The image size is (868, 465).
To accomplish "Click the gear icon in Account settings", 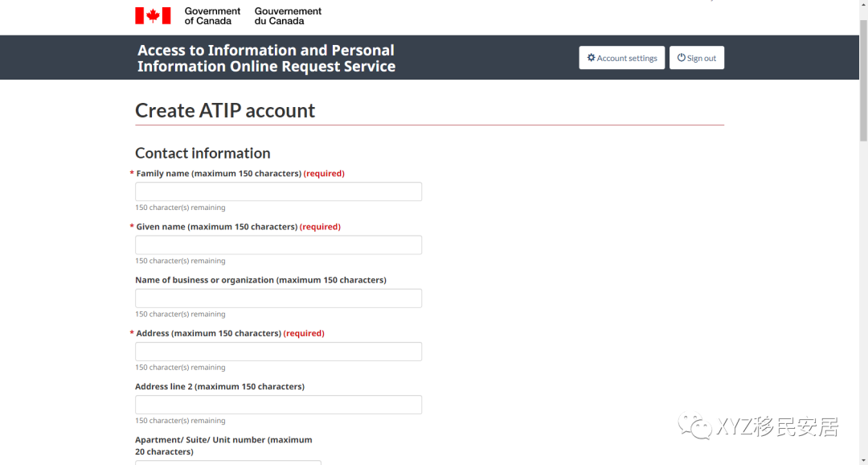I will point(592,58).
